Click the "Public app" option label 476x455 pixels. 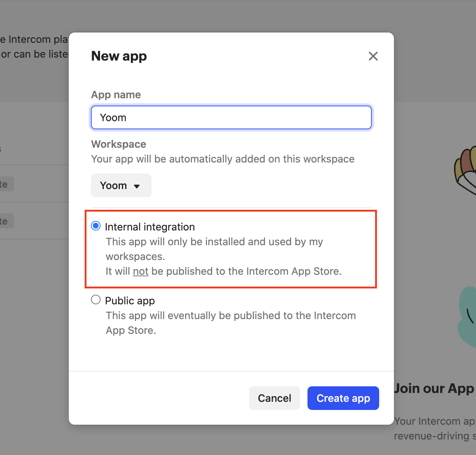[130, 301]
